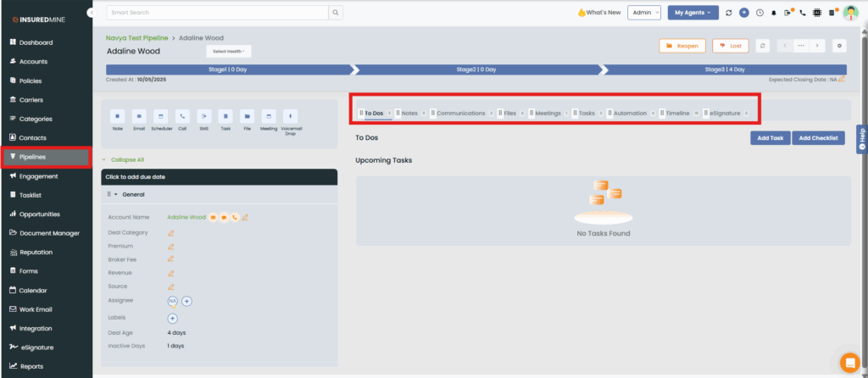Click the Reopen deal button

coord(682,46)
